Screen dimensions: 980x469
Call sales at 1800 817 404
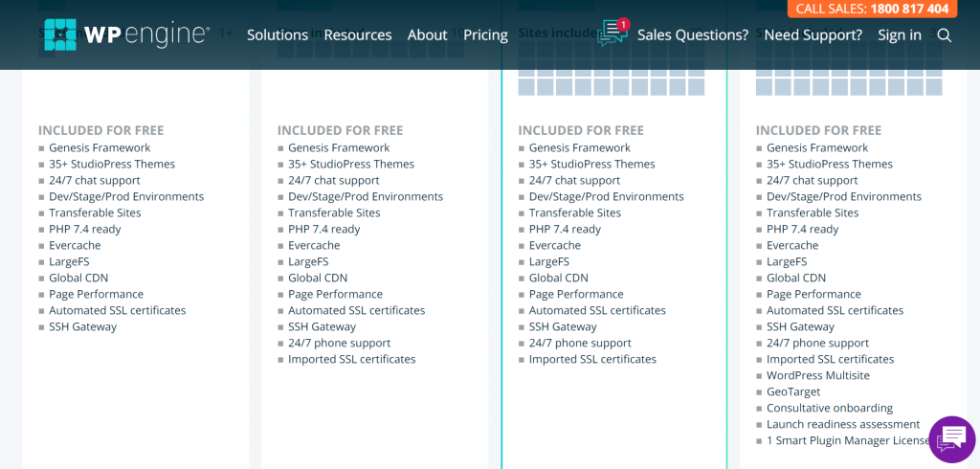[872, 9]
